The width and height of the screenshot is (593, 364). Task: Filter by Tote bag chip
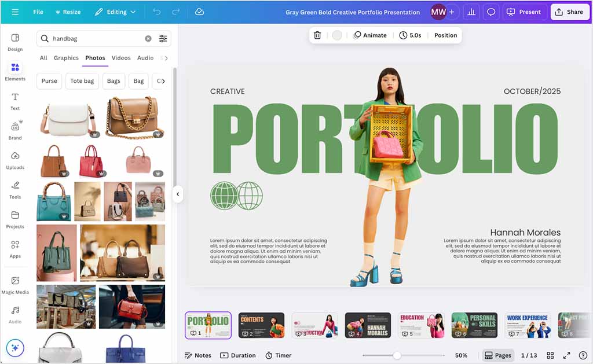point(82,81)
